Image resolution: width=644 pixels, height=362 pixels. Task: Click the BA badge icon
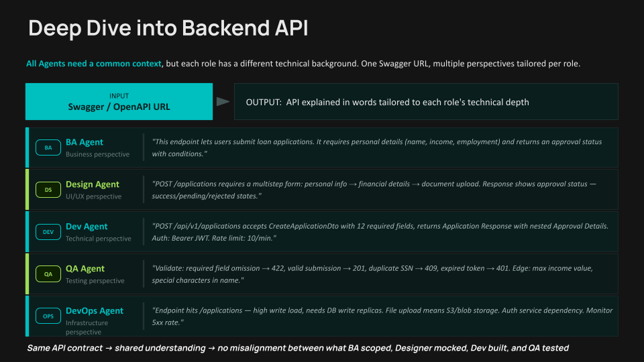[x=48, y=147]
